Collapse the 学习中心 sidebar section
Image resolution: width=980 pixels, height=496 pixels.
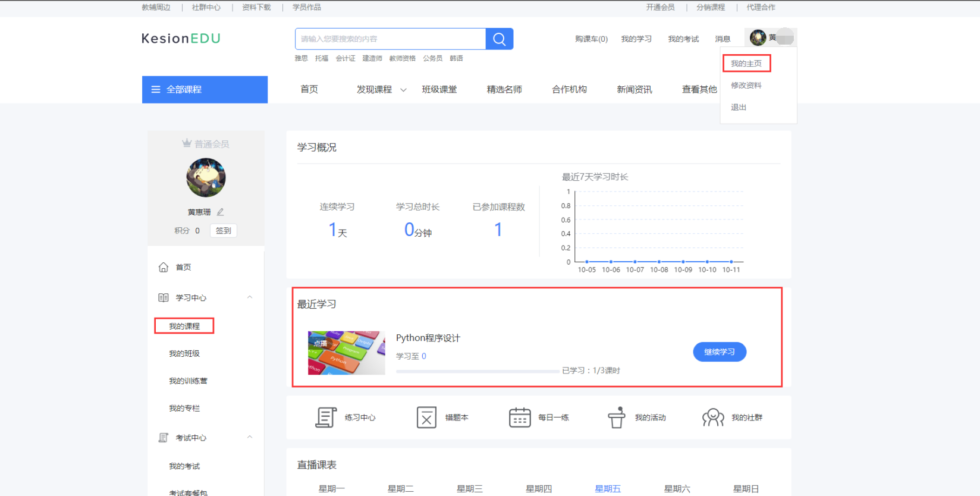tap(250, 297)
